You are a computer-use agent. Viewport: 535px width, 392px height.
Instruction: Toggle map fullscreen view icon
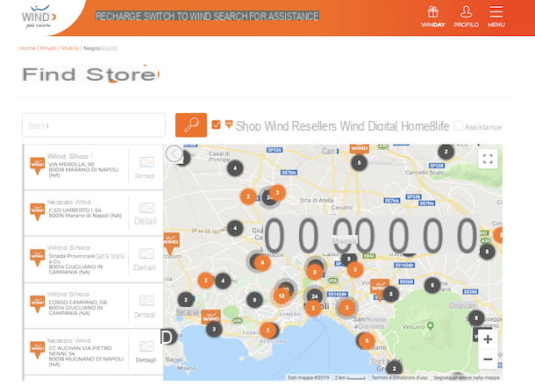[x=488, y=159]
